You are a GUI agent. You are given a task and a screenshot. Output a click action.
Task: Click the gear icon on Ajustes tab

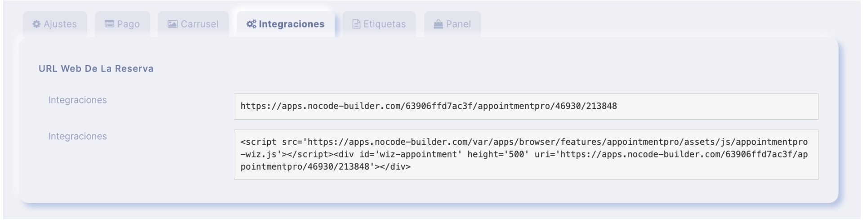pos(36,24)
